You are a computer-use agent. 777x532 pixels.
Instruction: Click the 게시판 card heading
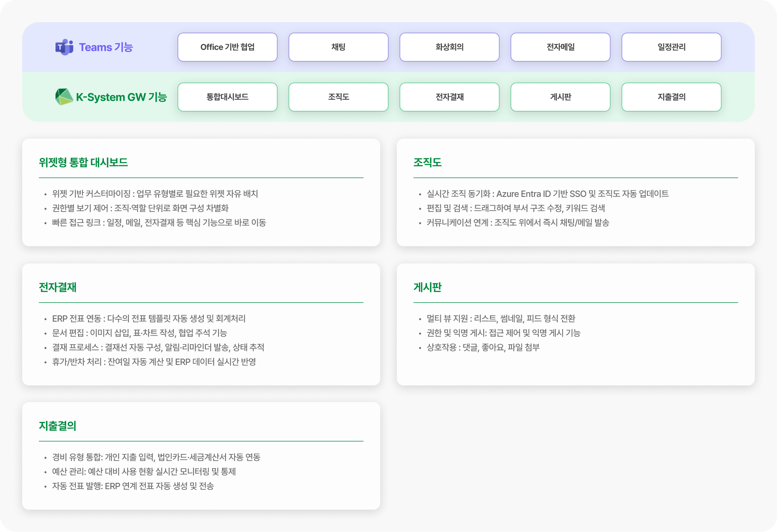[x=427, y=287]
